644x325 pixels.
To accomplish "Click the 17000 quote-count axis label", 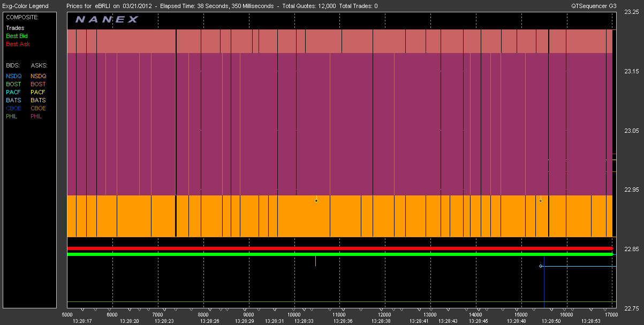I will pos(611,315).
